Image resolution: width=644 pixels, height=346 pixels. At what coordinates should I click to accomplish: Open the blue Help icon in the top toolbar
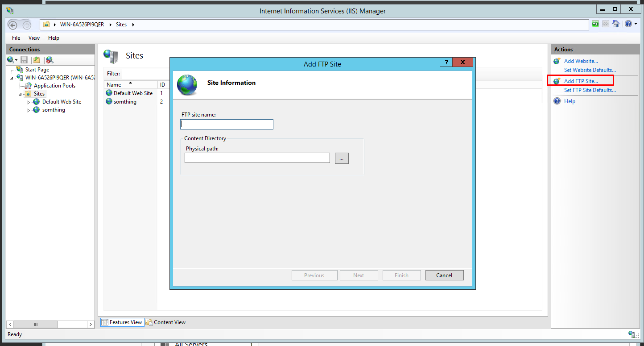pyautogui.click(x=628, y=24)
